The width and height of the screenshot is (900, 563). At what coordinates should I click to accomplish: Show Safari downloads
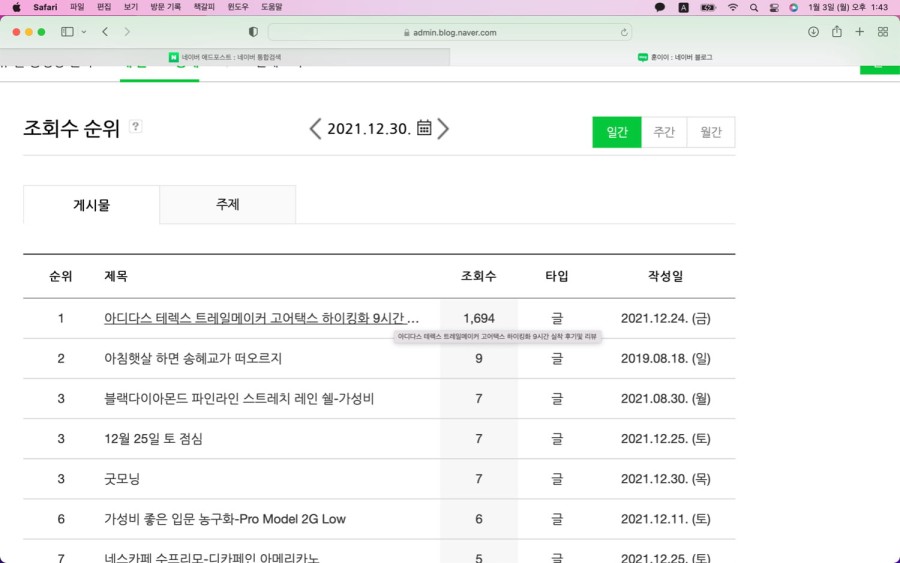pos(813,32)
